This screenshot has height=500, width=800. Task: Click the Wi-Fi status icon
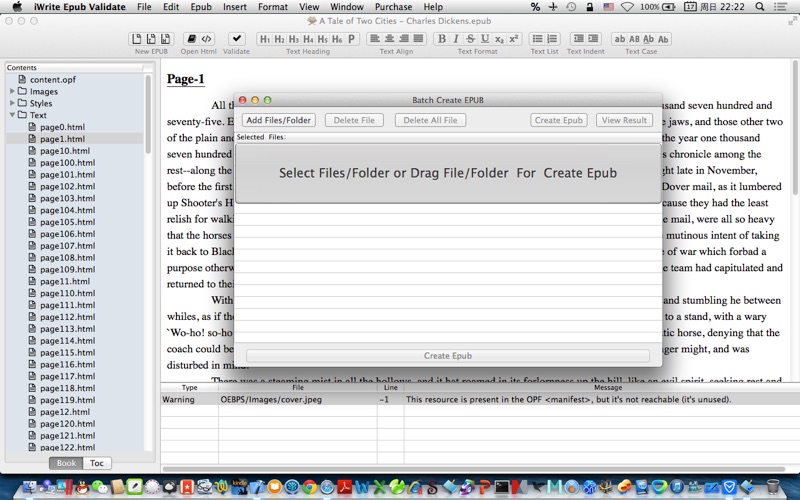point(627,7)
